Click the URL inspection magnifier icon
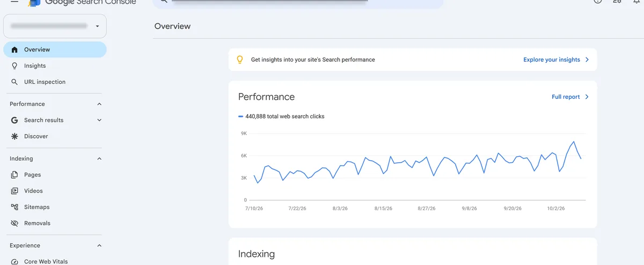The height and width of the screenshot is (265, 644). pyautogui.click(x=14, y=82)
